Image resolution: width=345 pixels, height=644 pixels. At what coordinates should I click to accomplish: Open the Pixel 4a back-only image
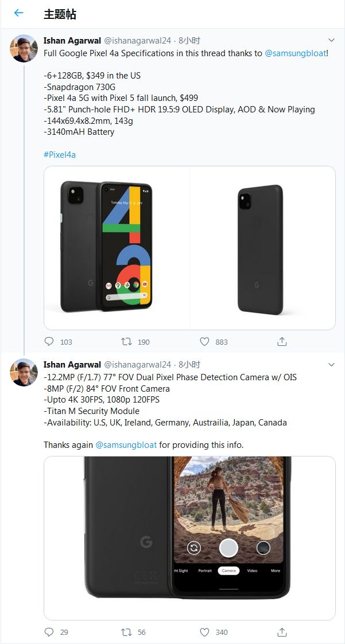263,248
